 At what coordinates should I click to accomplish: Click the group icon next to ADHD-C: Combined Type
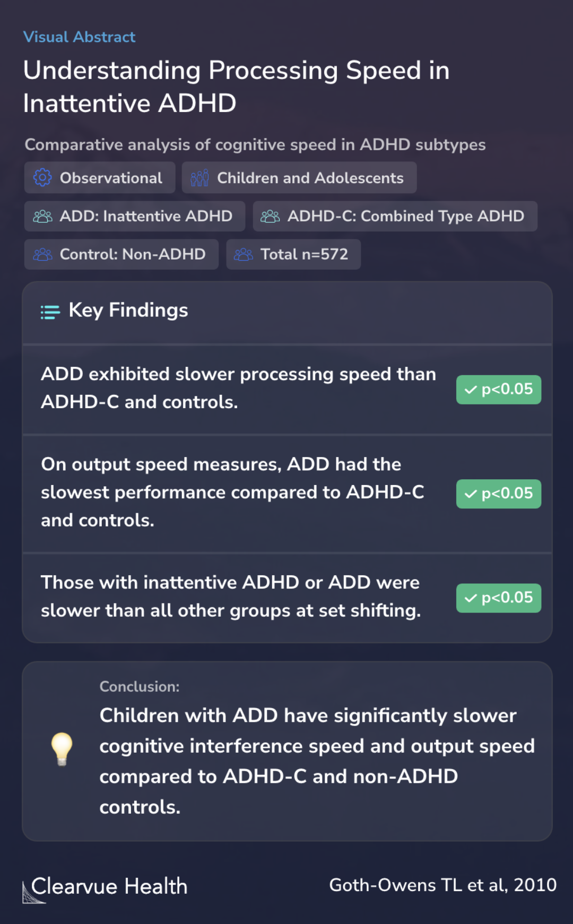coord(270,216)
